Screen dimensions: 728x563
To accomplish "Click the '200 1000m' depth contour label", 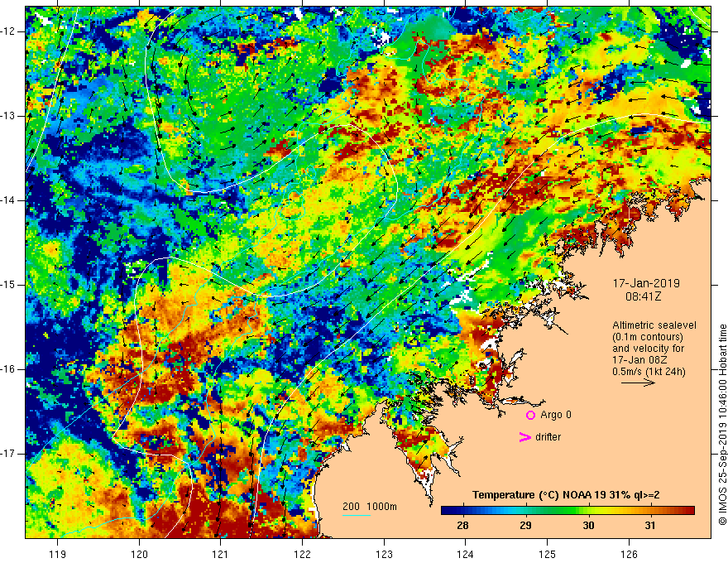I will 370,507.
